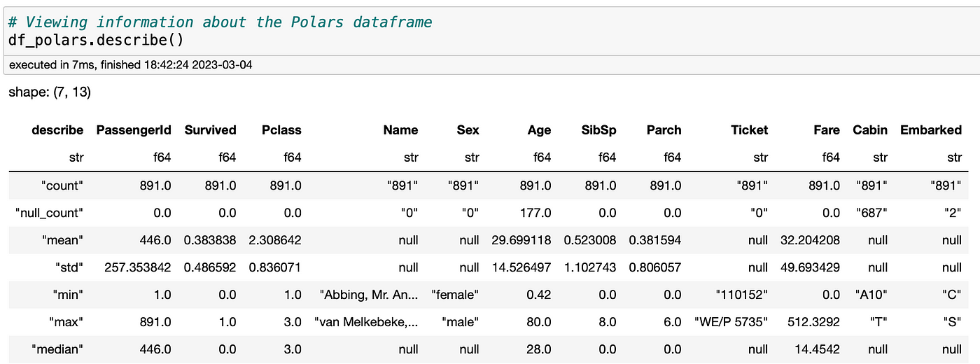Click the code comment about Polars dataframe
The height and width of the screenshot is (364, 980).
(x=220, y=22)
